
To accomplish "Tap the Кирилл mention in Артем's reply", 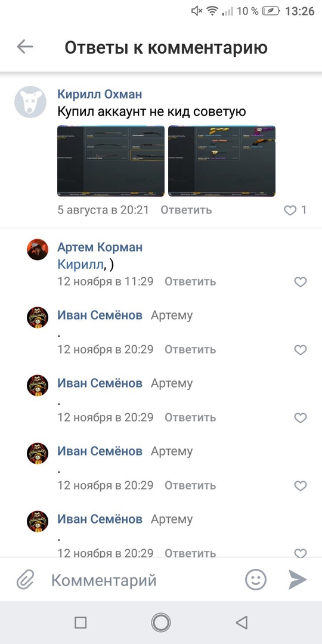I will [x=80, y=265].
